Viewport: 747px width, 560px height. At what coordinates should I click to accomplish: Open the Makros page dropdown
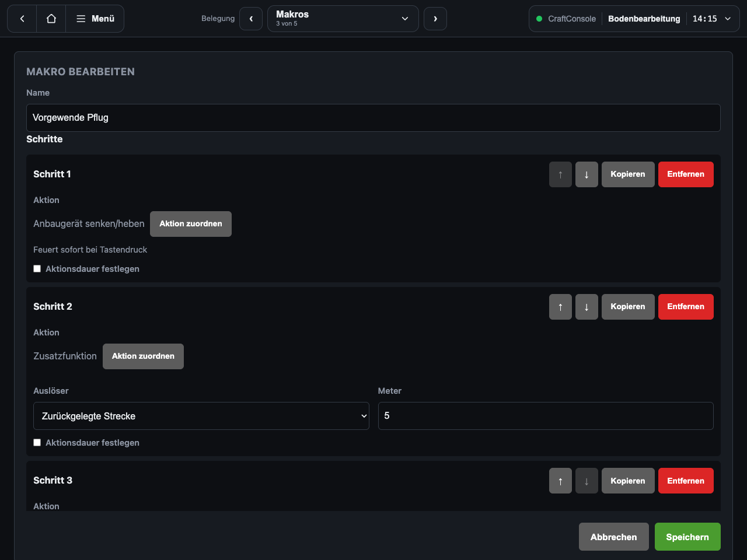pyautogui.click(x=343, y=19)
